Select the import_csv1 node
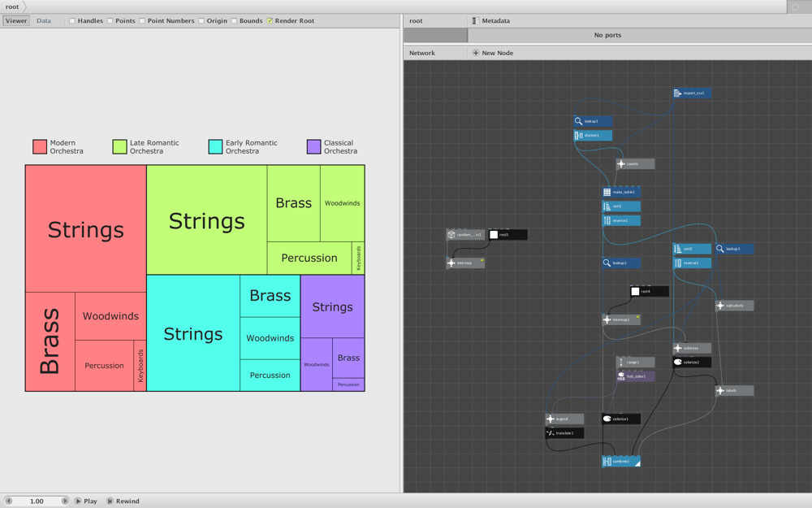812x508 pixels. 692,93
